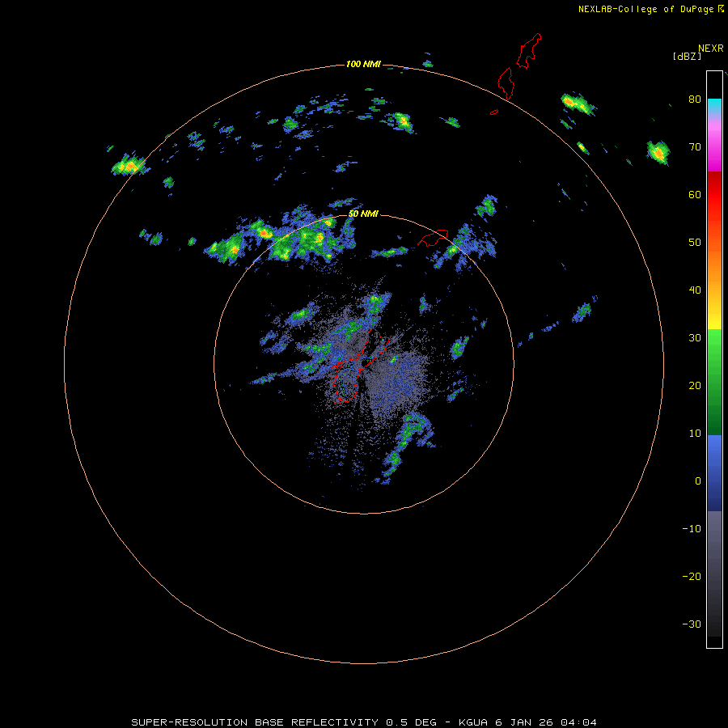728x728 pixels.
Task: Select the -30 dBZ scale label
Action: (692, 624)
